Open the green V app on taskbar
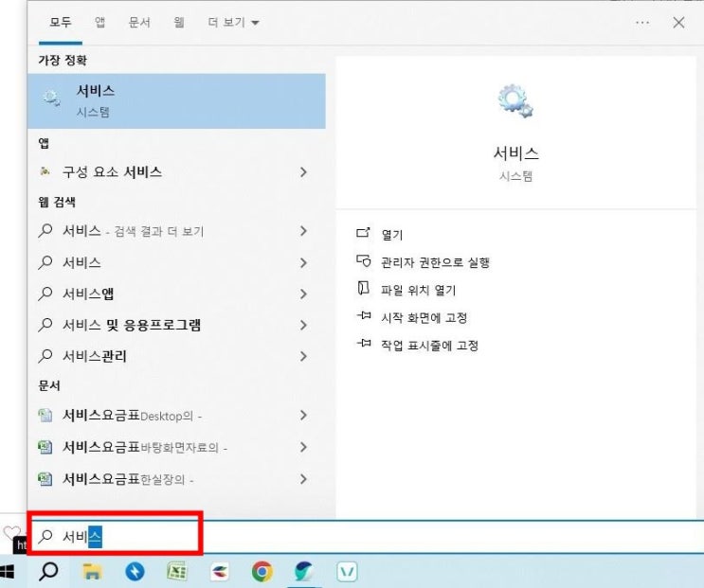This screenshot has height=588, width=704. [347, 572]
